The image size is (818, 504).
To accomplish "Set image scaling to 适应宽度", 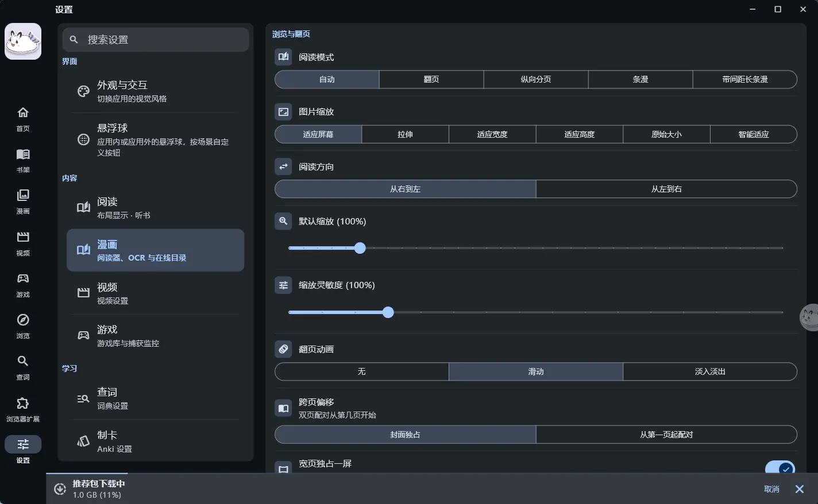I will click(x=492, y=134).
